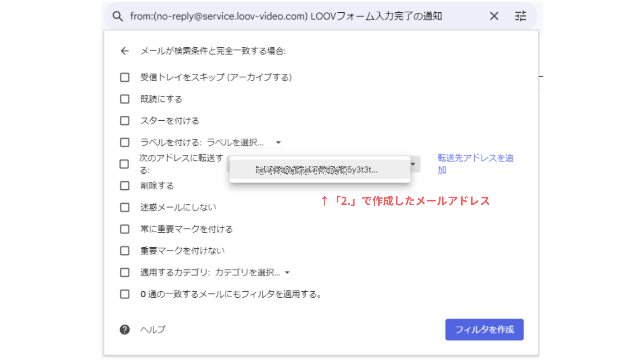Screen dimensions: 644x362
Task: Enable 次のアドレスに転送する checkbox
Action: click(124, 164)
